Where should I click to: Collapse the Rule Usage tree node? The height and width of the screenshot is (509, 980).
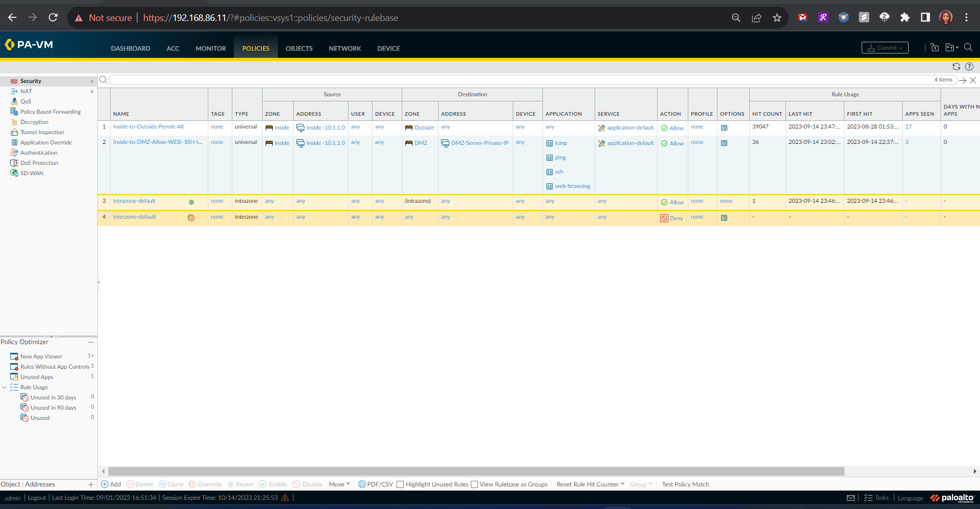[x=5, y=387]
